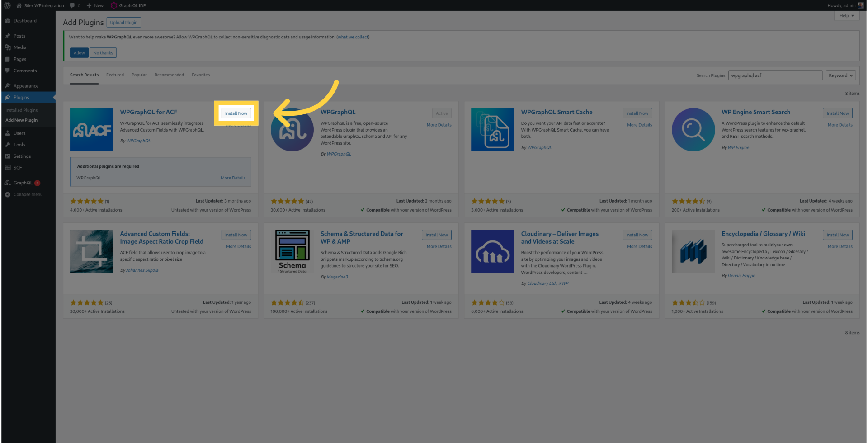Open the Keyword search type dropdown
This screenshot has height=443, width=868.
click(841, 75)
